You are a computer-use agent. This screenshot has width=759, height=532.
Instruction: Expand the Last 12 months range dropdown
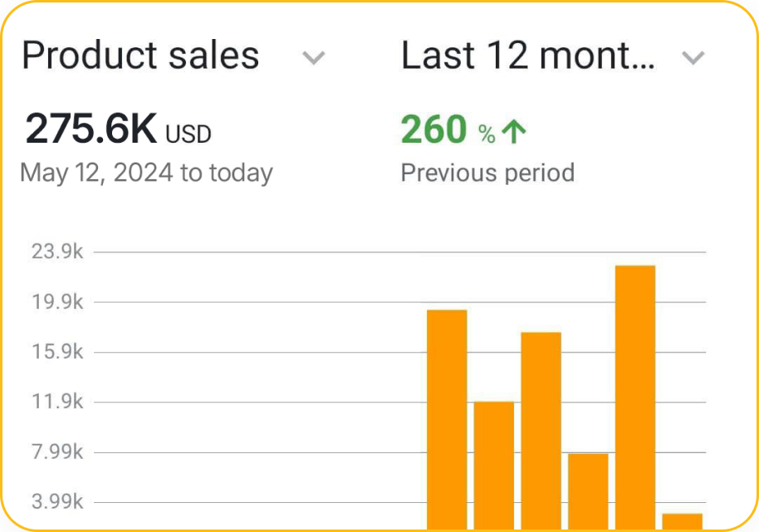click(x=553, y=56)
